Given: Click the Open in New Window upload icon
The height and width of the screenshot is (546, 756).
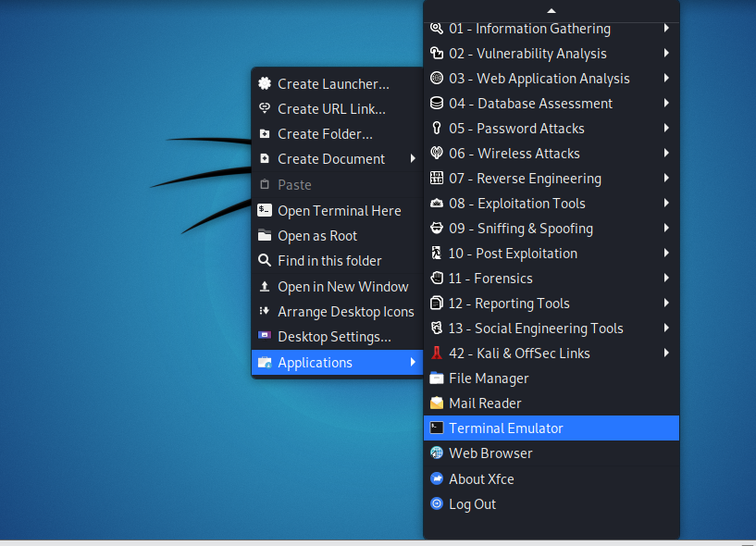Looking at the screenshot, I should tap(265, 287).
